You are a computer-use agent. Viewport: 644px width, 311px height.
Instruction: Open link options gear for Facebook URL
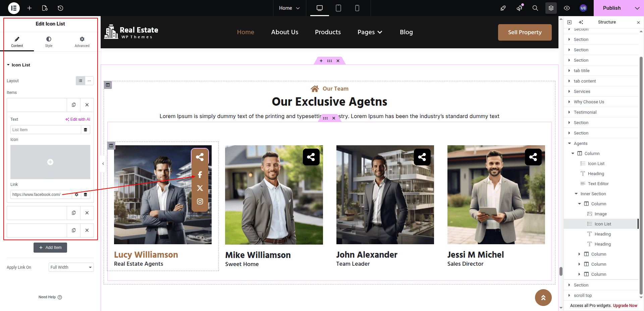tap(76, 195)
